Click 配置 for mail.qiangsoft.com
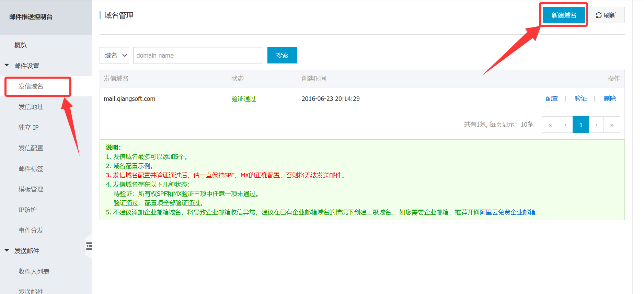Image resolution: width=644 pixels, height=294 pixels. coord(552,98)
